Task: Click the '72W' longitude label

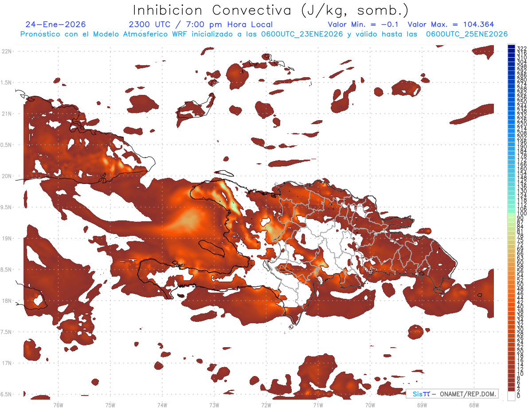Action: 266,405
